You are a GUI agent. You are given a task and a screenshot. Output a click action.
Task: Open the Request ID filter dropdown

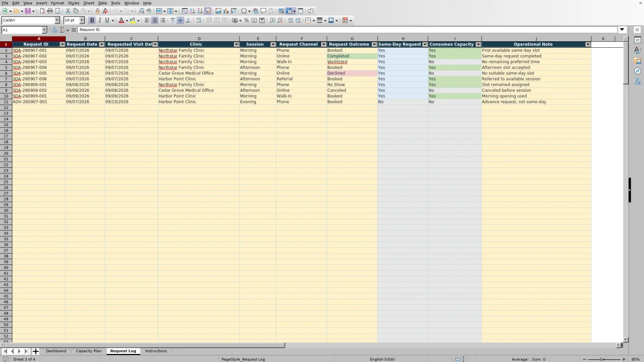62,45
